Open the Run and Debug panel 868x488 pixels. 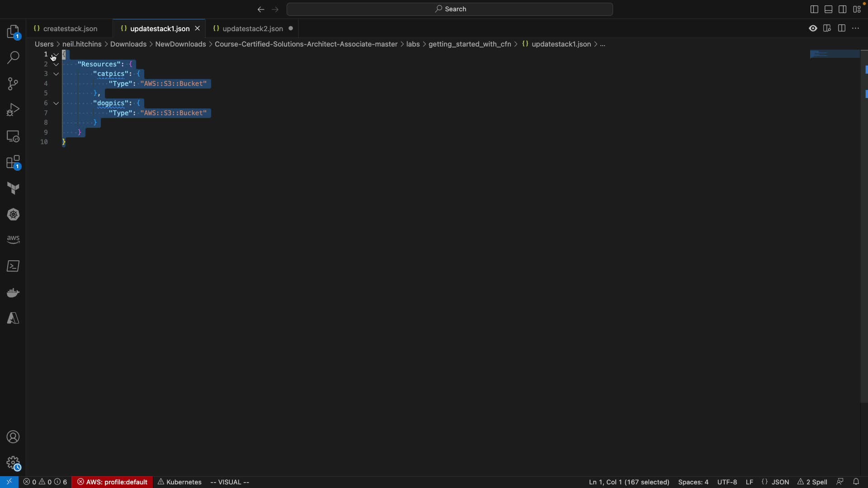(x=14, y=110)
